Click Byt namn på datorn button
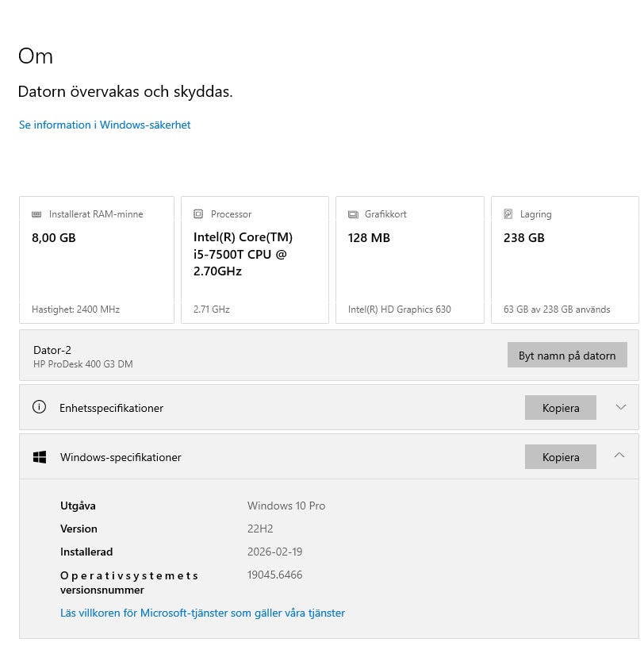644x646 pixels. coord(567,355)
